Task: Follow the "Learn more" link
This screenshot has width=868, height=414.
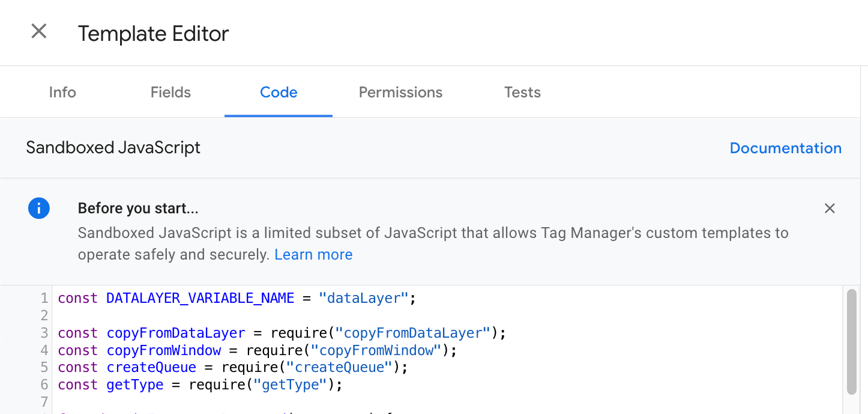Action: (x=313, y=255)
